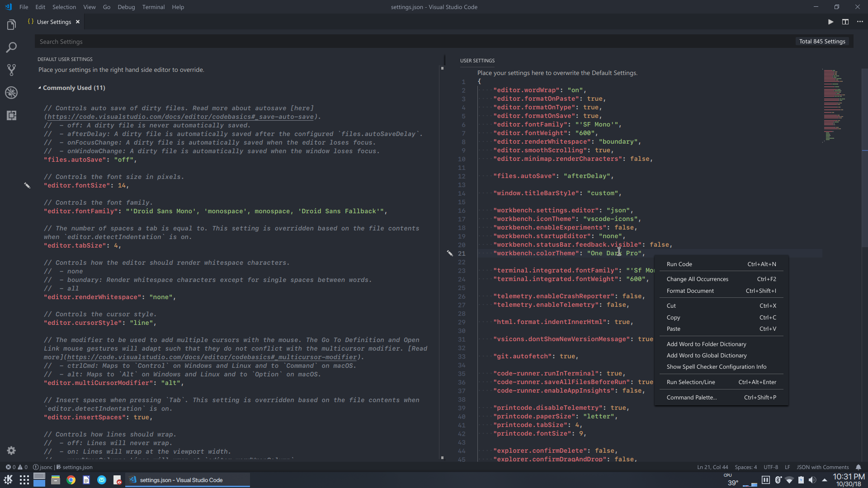This screenshot has height=488, width=868.
Task: Open the Source Control view icon
Action: (x=11, y=70)
